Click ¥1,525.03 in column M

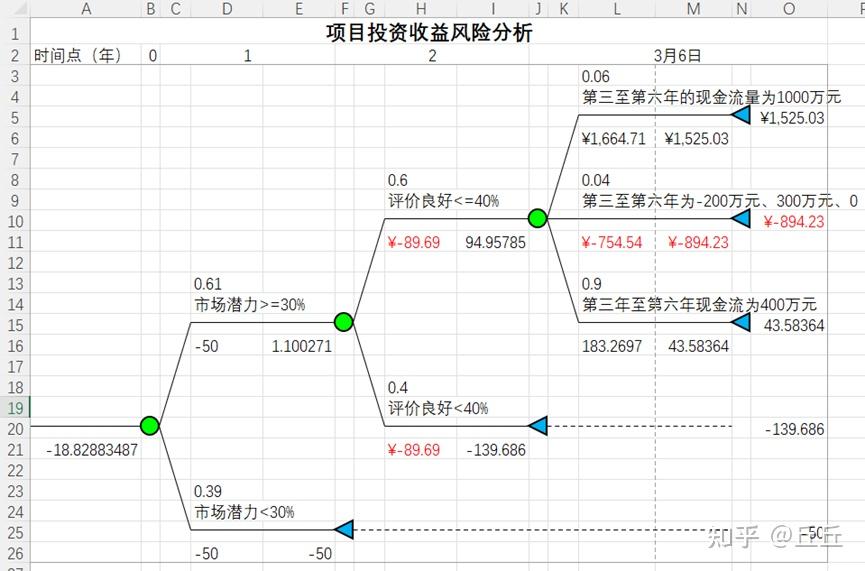[697, 138]
